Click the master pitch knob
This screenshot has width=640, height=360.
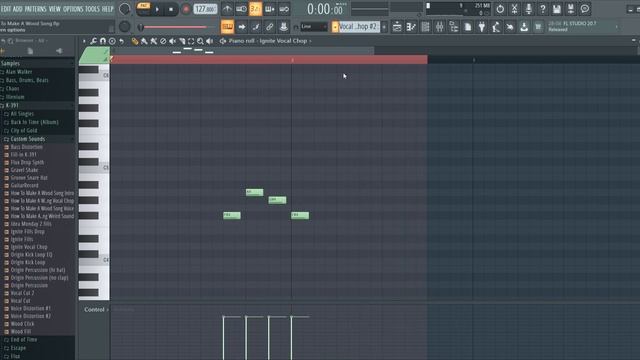point(124,27)
